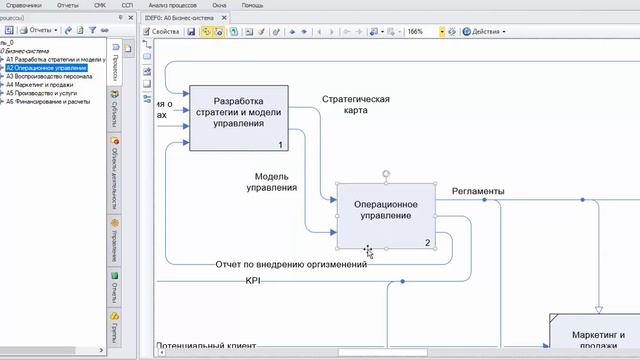The height and width of the screenshot is (360, 640).
Task: Close the navigator panel
Action: click(131, 18)
